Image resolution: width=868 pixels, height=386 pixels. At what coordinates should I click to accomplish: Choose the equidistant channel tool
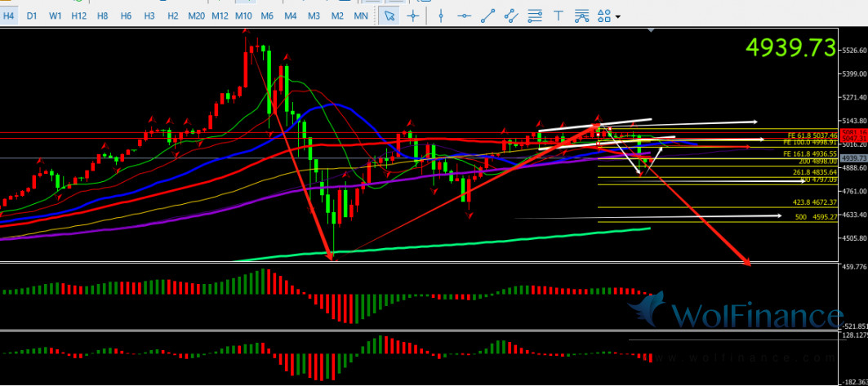pyautogui.click(x=511, y=16)
